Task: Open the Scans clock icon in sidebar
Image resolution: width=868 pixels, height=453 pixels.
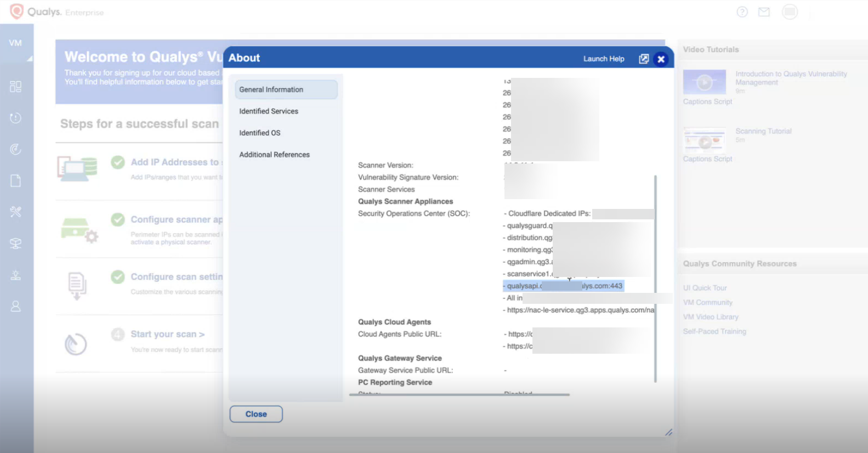Action: (x=16, y=118)
